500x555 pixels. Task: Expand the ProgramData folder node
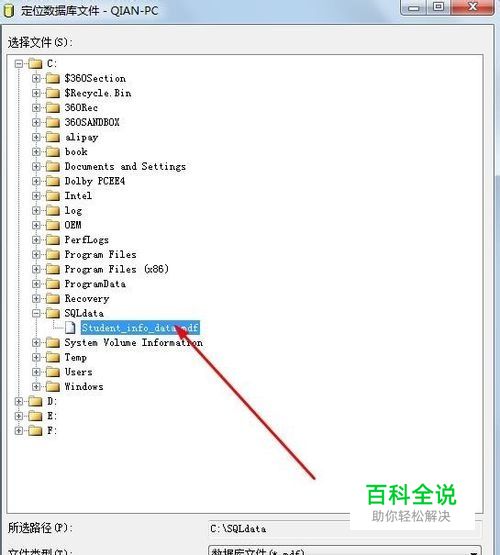tap(36, 284)
